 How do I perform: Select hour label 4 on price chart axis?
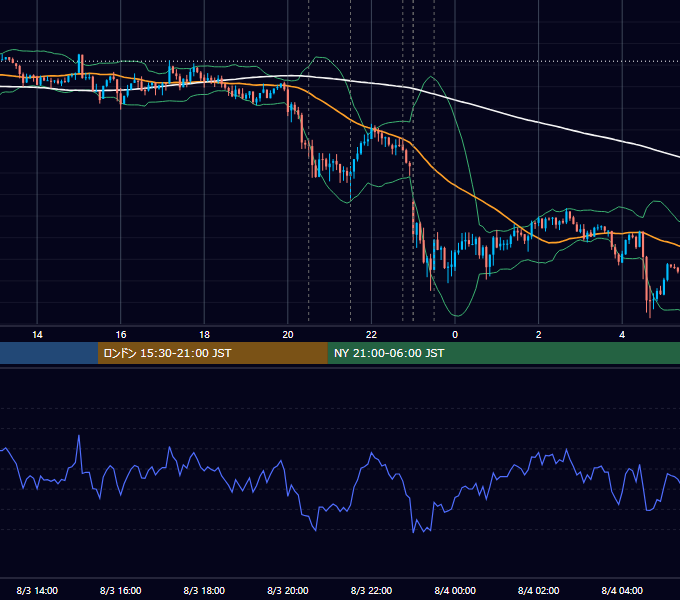(622, 335)
